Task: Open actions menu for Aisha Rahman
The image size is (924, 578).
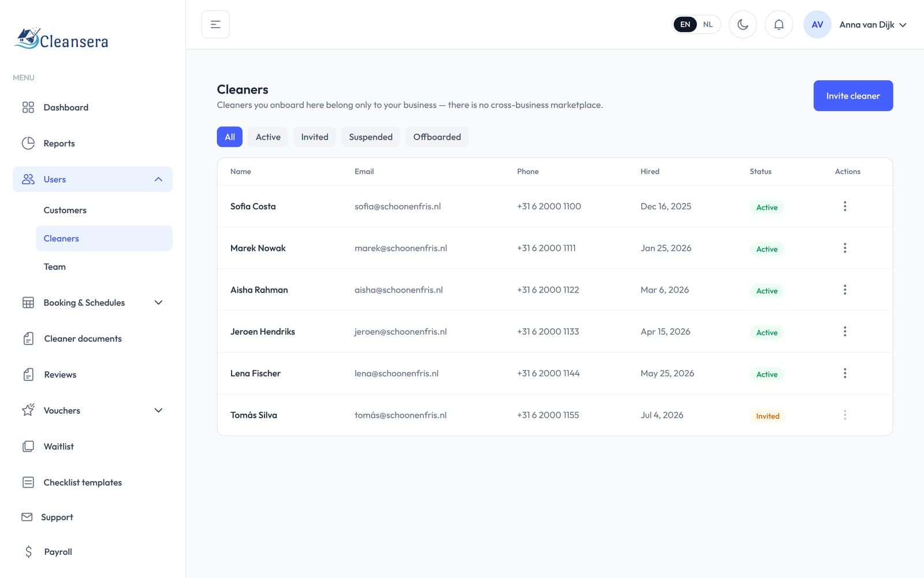Action: coord(845,290)
